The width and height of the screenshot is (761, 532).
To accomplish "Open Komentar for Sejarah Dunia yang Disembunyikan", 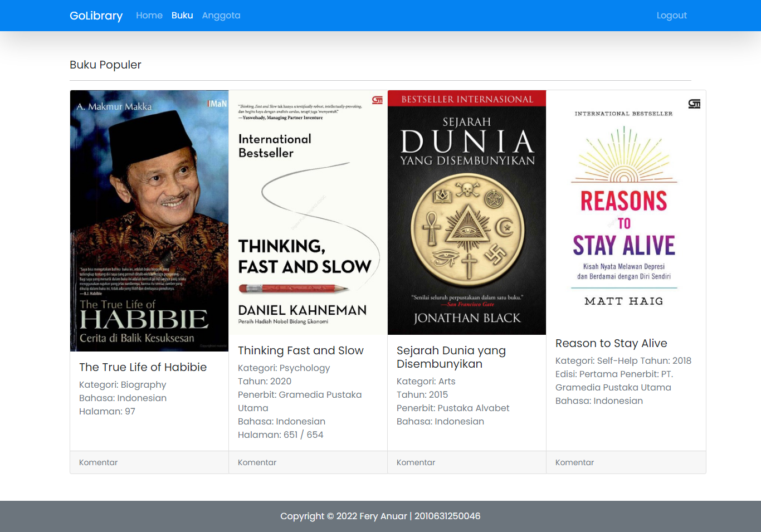I will (x=416, y=462).
